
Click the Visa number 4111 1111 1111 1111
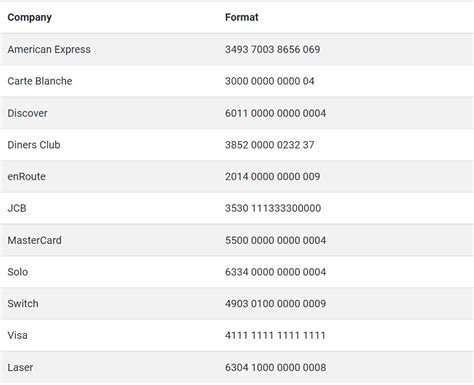(275, 335)
